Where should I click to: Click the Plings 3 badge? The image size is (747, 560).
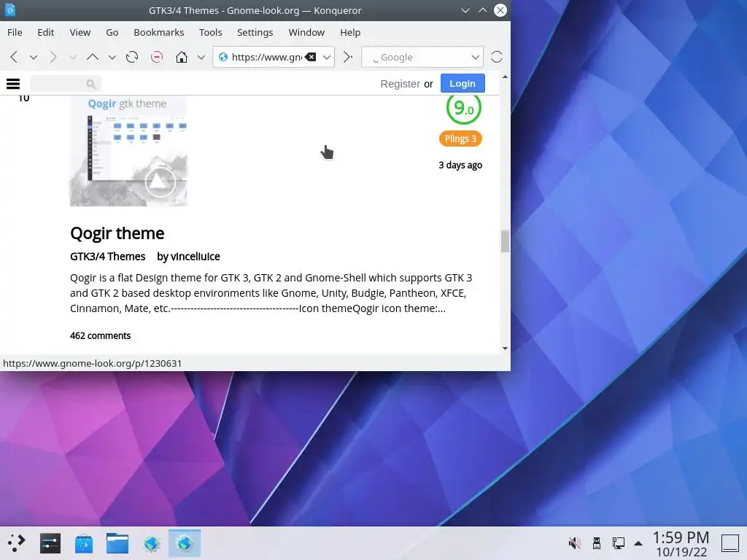(x=460, y=139)
